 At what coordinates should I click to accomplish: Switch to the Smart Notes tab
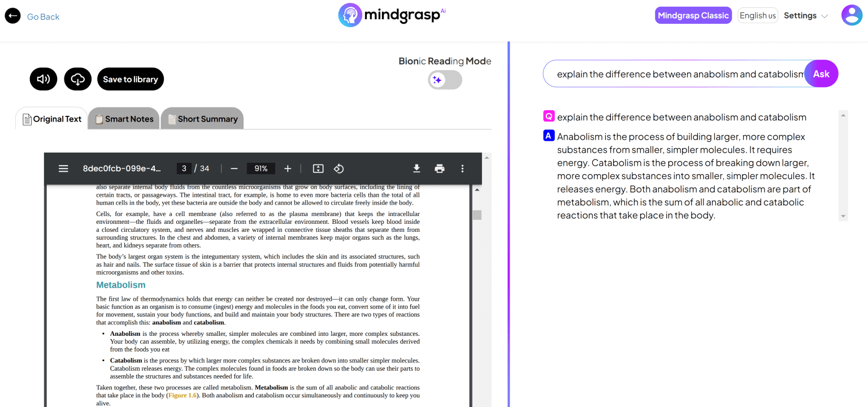[x=123, y=119]
